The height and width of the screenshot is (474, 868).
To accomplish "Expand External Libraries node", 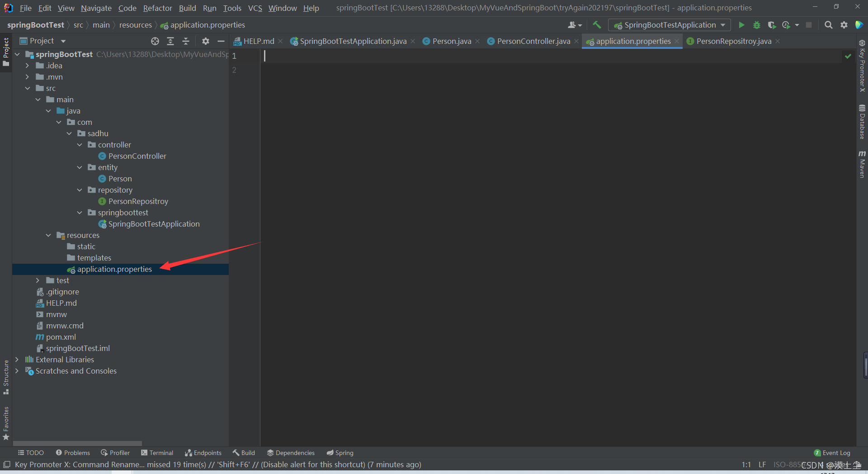I will 17,360.
